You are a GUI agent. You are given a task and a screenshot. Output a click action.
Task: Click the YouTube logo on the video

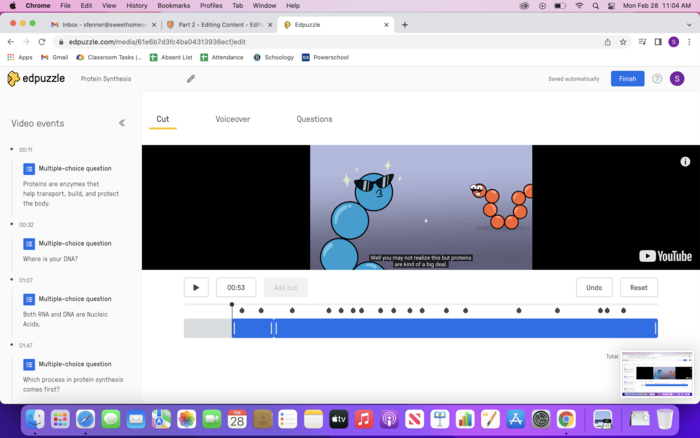(x=665, y=256)
